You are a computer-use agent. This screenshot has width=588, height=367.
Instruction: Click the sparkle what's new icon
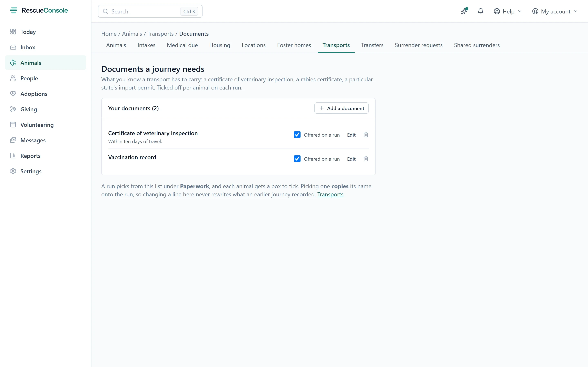464,11
